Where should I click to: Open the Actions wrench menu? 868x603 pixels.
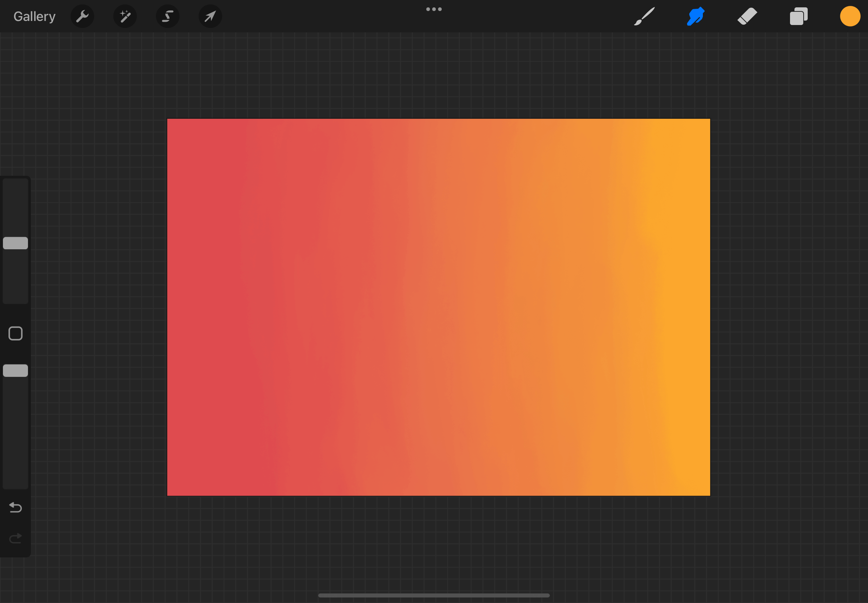(82, 17)
